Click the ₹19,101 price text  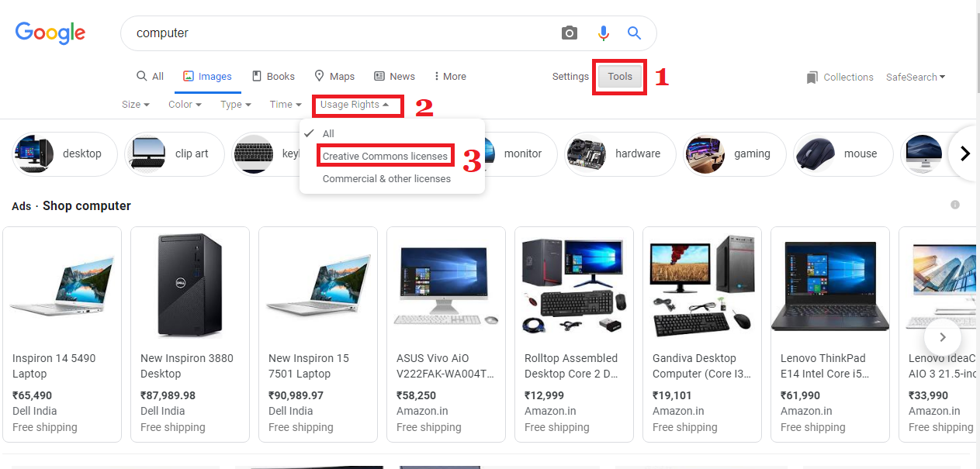pos(672,395)
